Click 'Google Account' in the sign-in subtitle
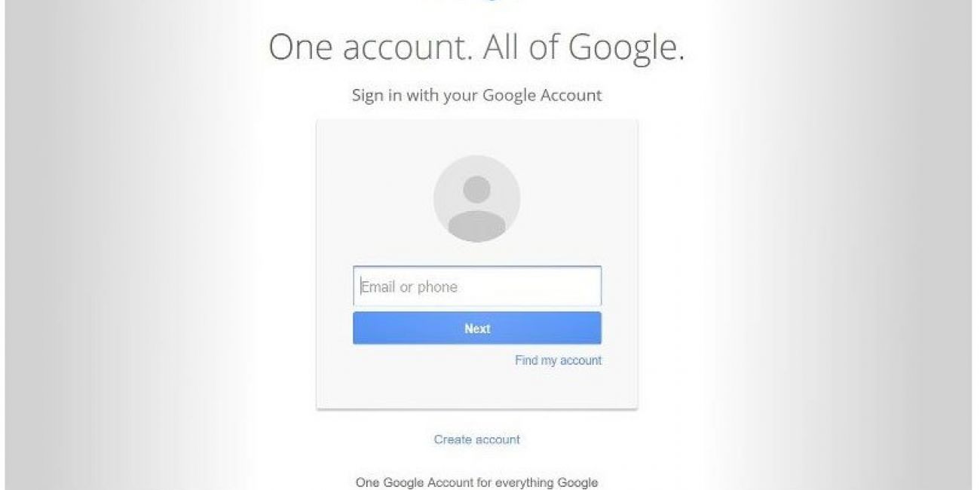The width and height of the screenshot is (980, 490). coord(542,96)
